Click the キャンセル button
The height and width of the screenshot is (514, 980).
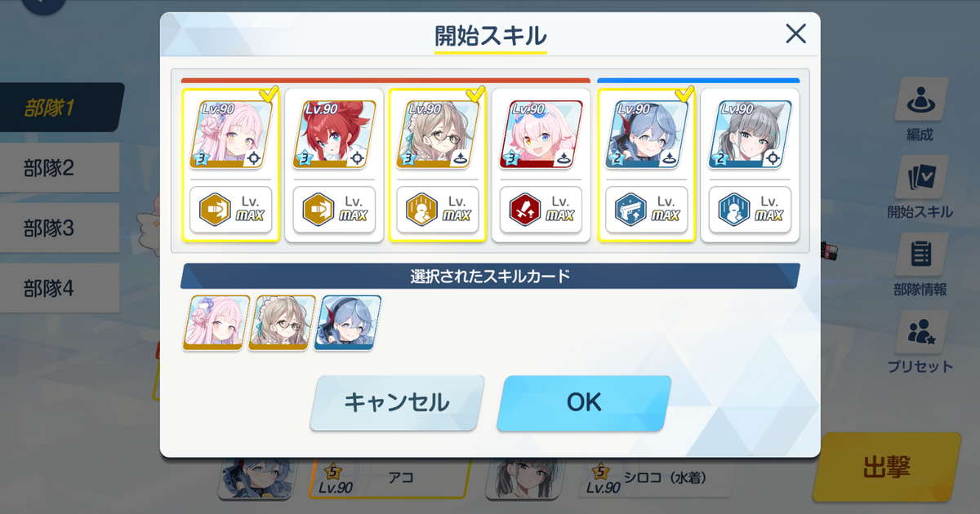pyautogui.click(x=397, y=402)
